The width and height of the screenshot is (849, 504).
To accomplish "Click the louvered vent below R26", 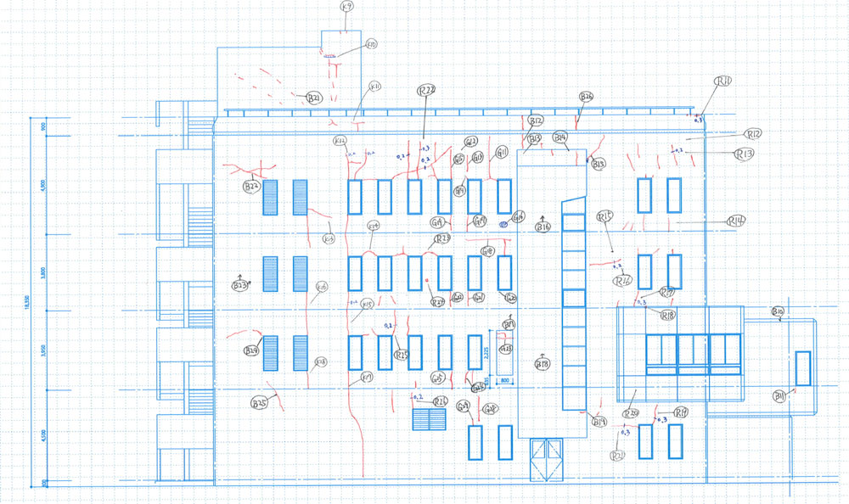I will 429,419.
